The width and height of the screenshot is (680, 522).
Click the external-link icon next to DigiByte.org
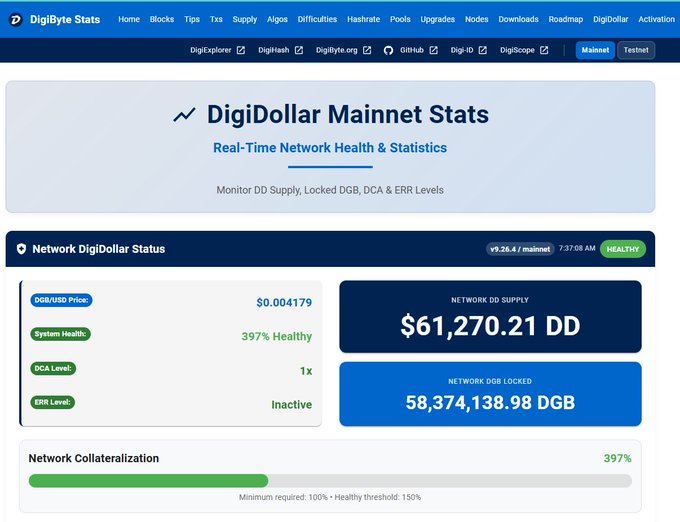point(367,50)
